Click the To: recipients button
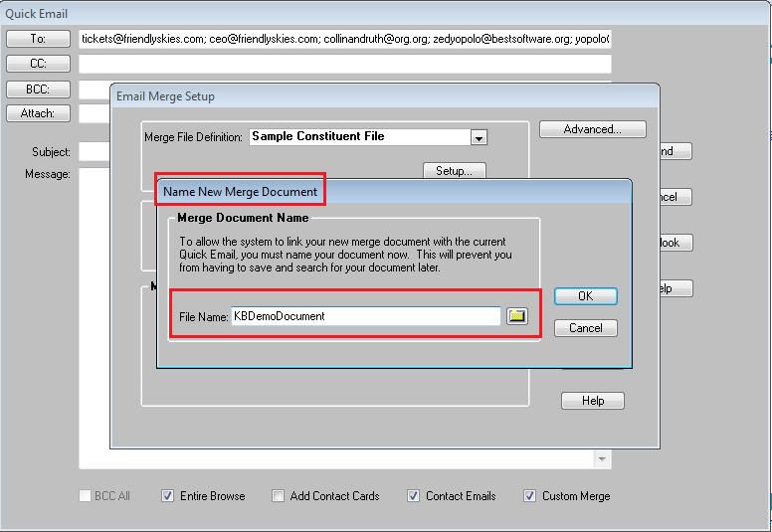Image resolution: width=772 pixels, height=532 pixels. pyautogui.click(x=38, y=39)
